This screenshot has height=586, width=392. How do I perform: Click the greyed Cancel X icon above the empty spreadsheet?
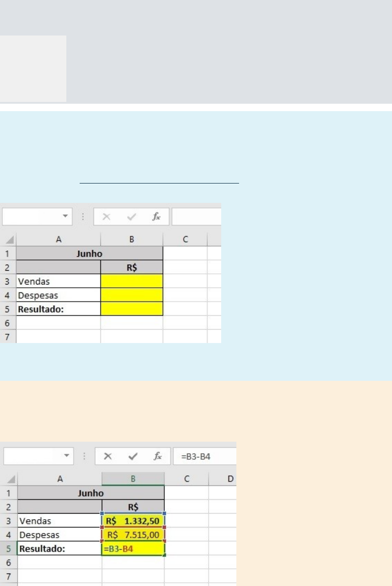[x=106, y=217]
